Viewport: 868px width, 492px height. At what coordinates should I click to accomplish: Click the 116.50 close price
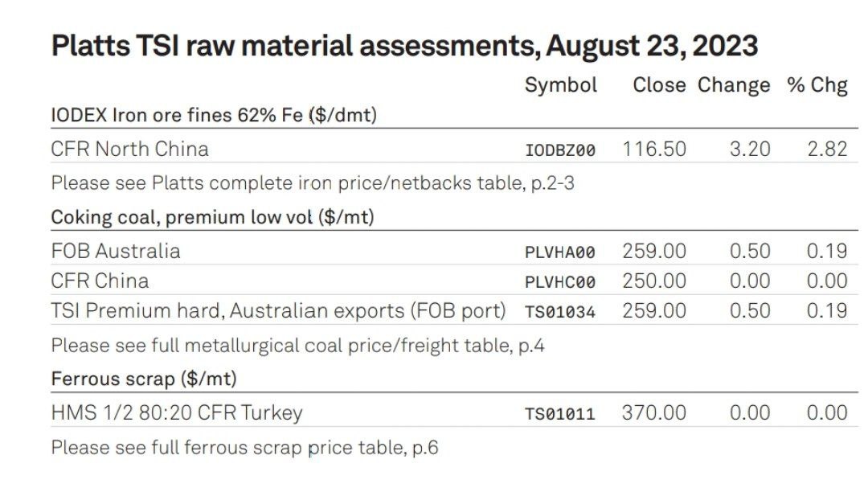[654, 149]
